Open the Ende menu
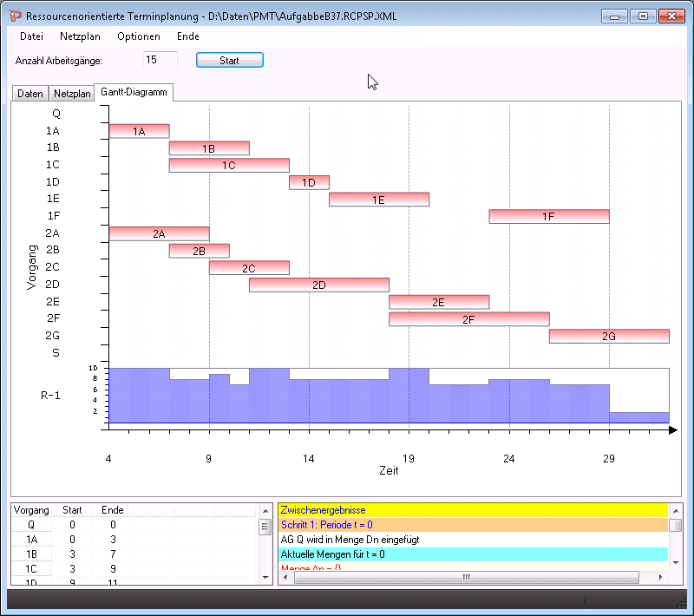Viewport: 694px width, 616px height. point(187,36)
